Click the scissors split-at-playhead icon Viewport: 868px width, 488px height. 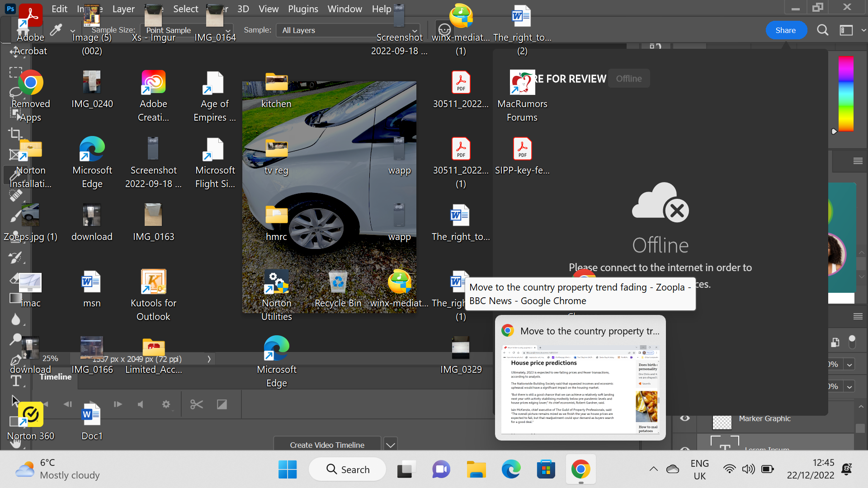[x=196, y=404]
